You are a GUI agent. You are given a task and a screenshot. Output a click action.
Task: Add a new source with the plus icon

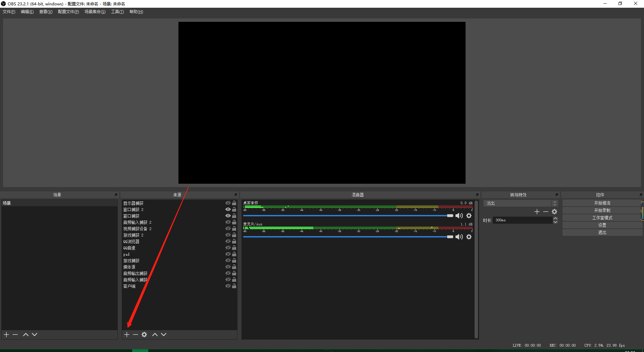(x=127, y=335)
